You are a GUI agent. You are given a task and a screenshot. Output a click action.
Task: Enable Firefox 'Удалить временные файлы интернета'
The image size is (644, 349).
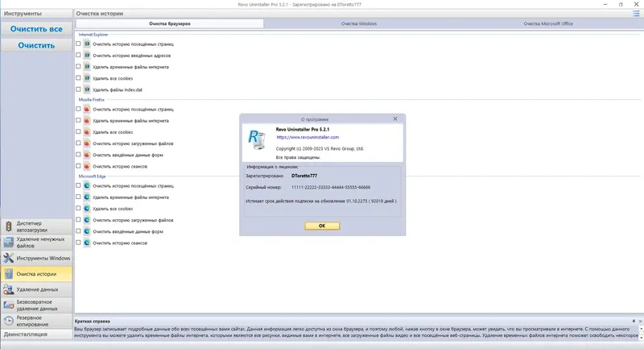[78, 120]
